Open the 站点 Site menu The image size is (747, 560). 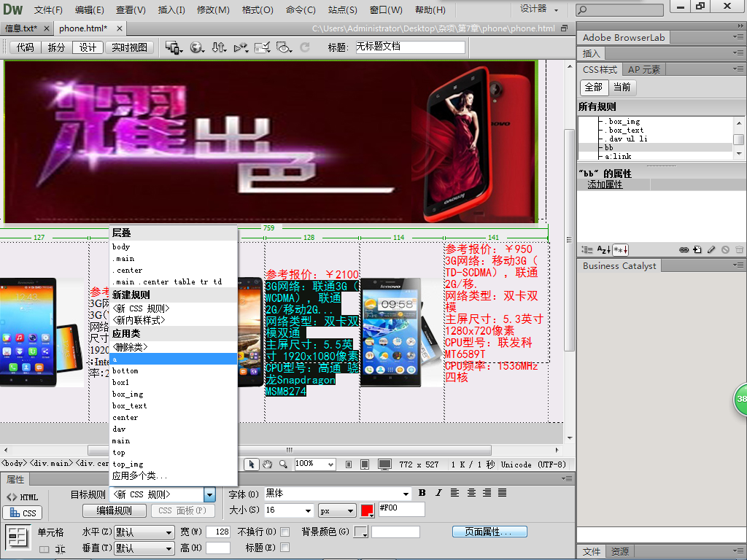(343, 9)
